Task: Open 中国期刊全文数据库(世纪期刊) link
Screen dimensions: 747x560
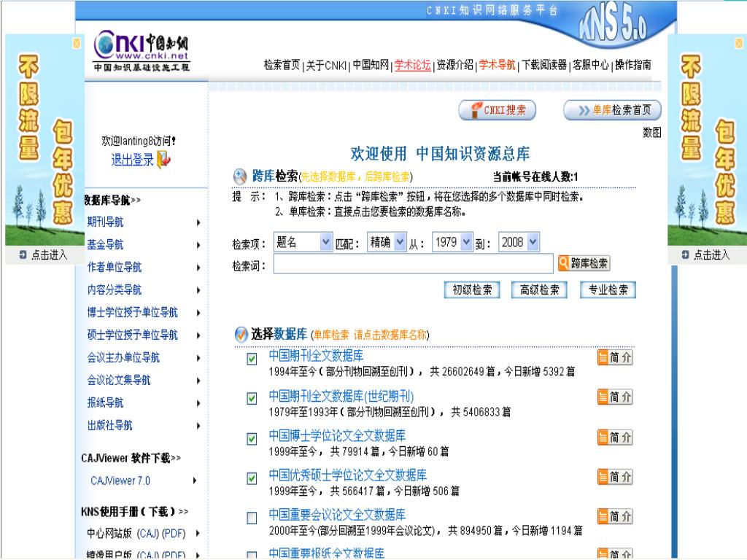Action: pyautogui.click(x=341, y=396)
